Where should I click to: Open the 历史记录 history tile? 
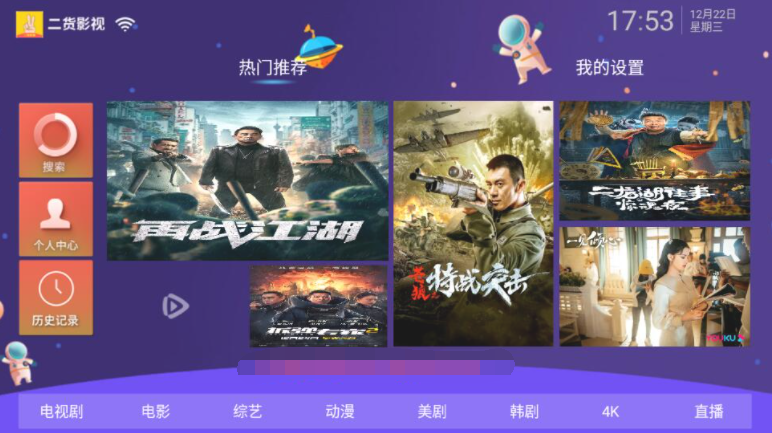[56, 298]
